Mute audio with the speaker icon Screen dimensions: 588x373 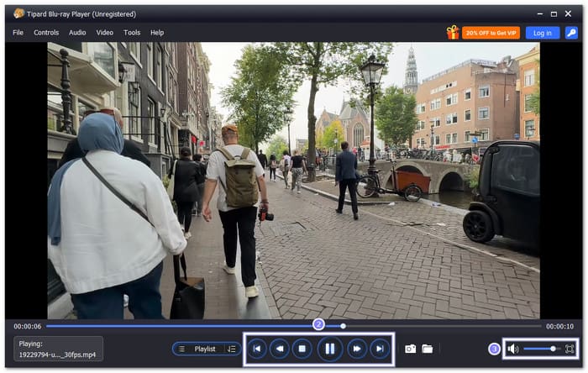coord(512,349)
